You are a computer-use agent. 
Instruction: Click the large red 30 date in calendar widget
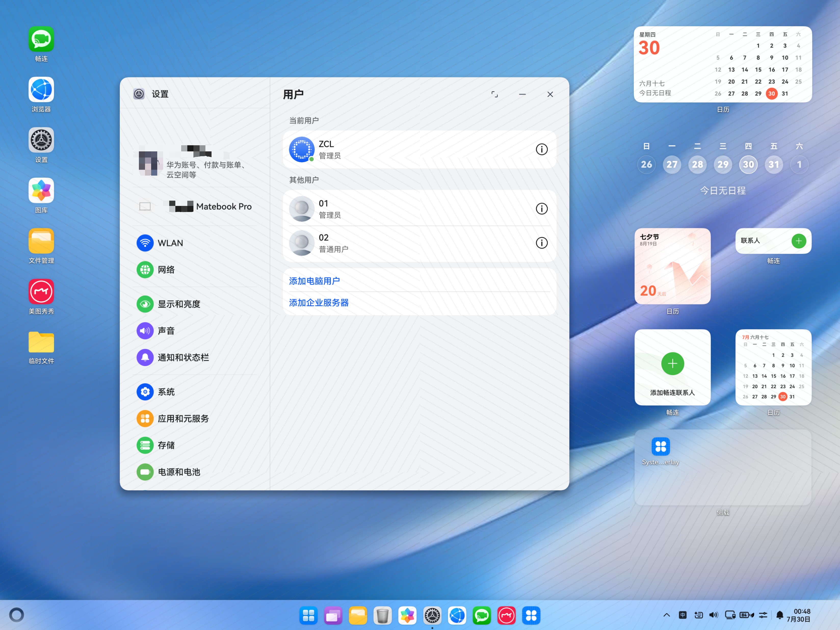click(649, 48)
